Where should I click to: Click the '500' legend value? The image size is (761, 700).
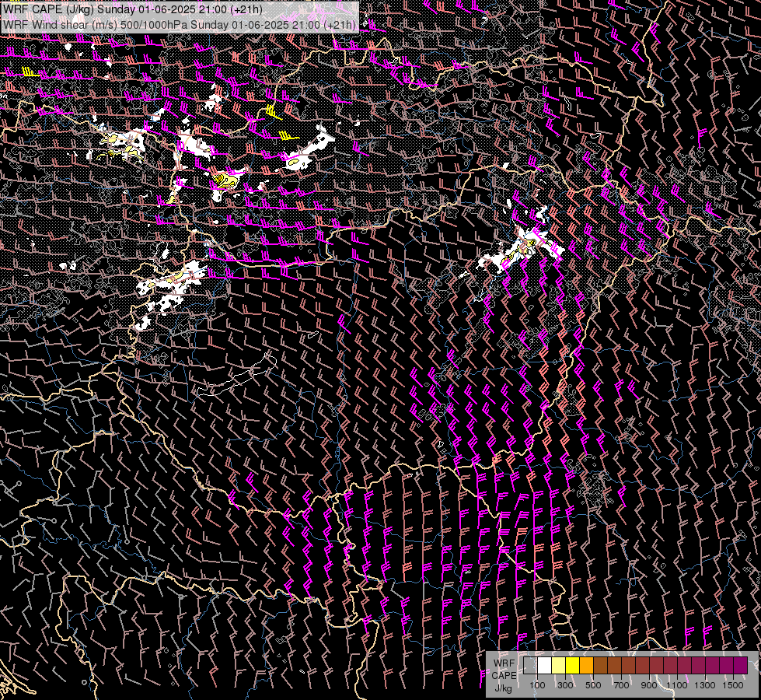[593, 685]
